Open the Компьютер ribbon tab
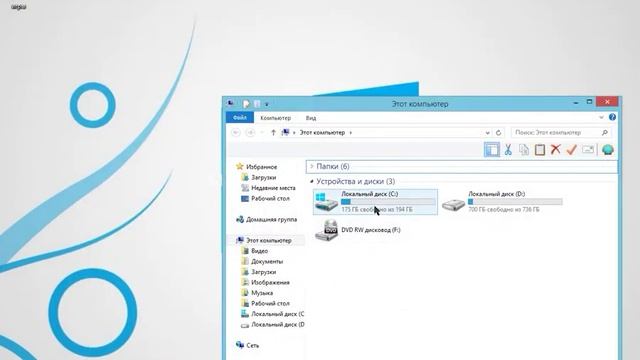This screenshot has width=640, height=360. point(276,118)
